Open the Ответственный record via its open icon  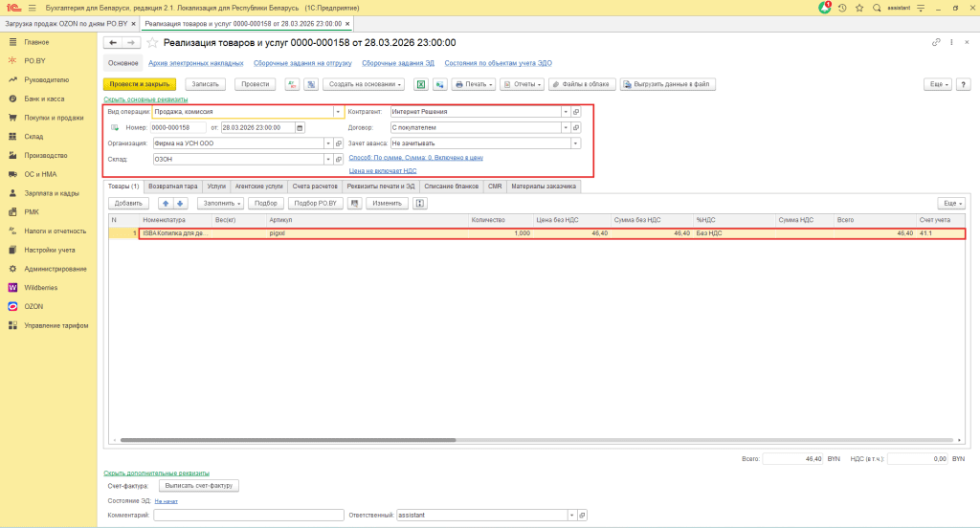tap(582, 515)
